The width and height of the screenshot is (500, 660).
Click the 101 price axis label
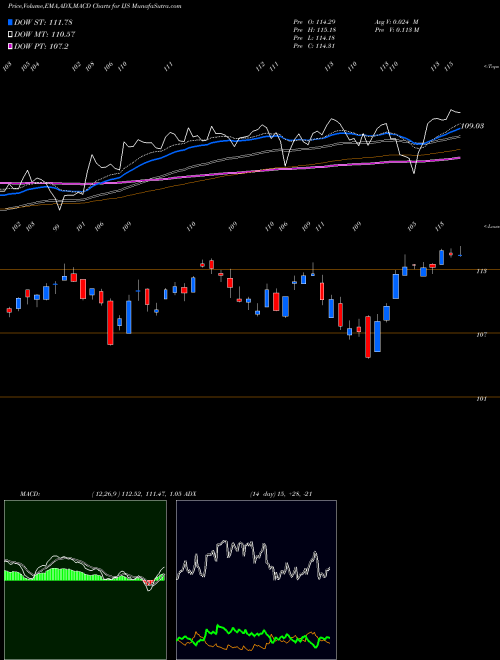(x=481, y=399)
